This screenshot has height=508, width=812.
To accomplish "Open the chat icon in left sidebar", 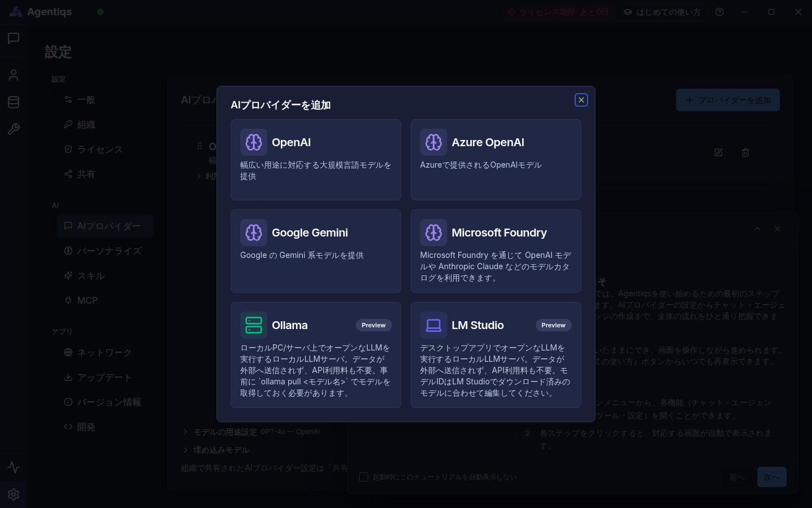I will (14, 38).
